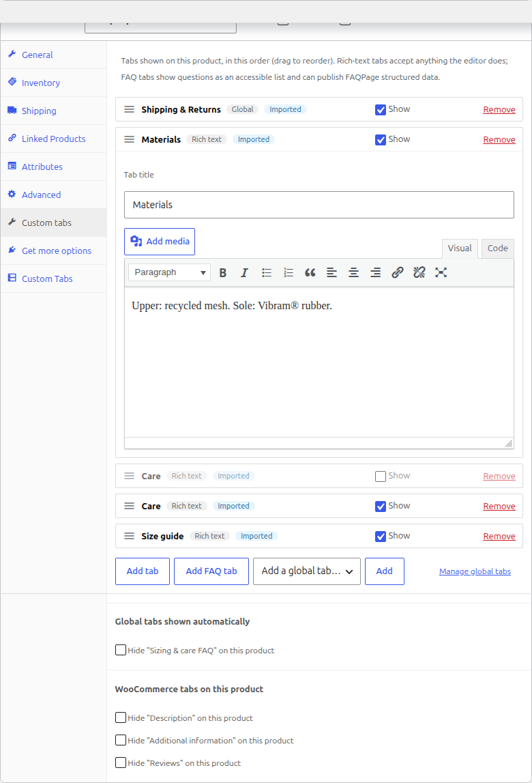Click the Tab title input field
The image size is (532, 783).
point(319,205)
